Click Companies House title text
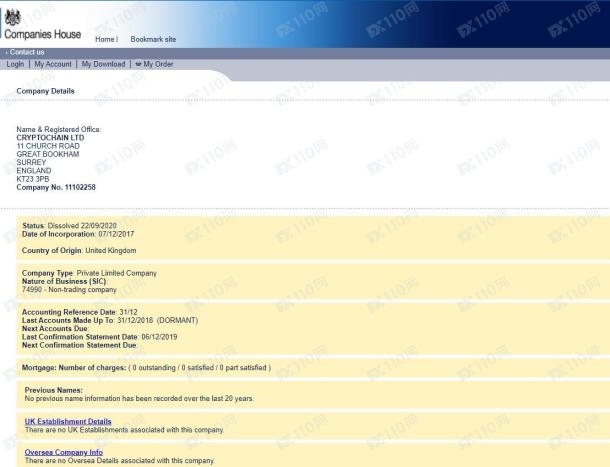Screen dimensions: 610x467 pos(43,34)
